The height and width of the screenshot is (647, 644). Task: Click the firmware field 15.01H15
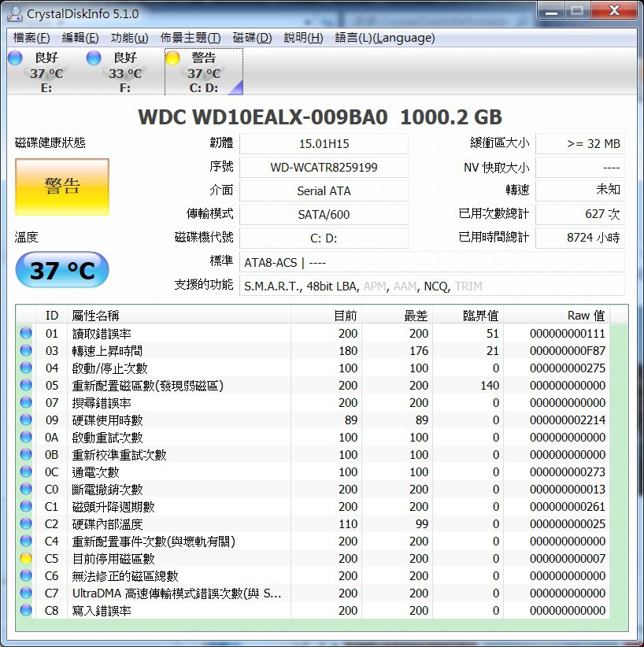(x=324, y=143)
